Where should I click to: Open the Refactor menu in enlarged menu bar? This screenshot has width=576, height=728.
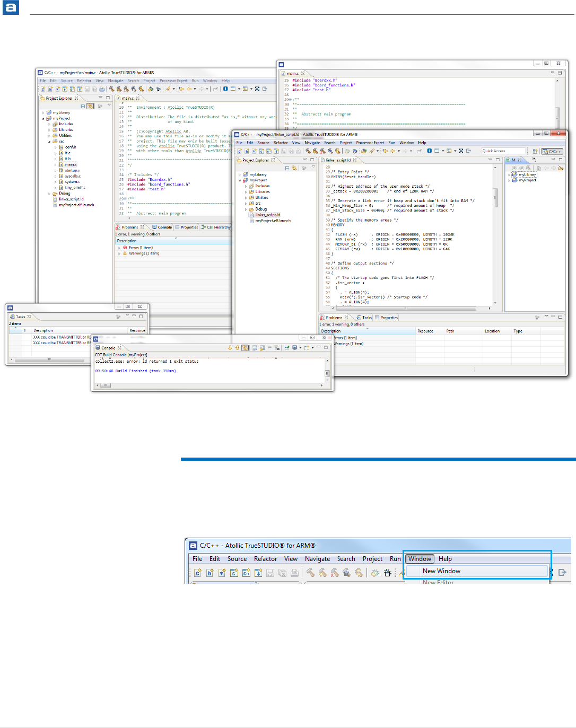265,559
